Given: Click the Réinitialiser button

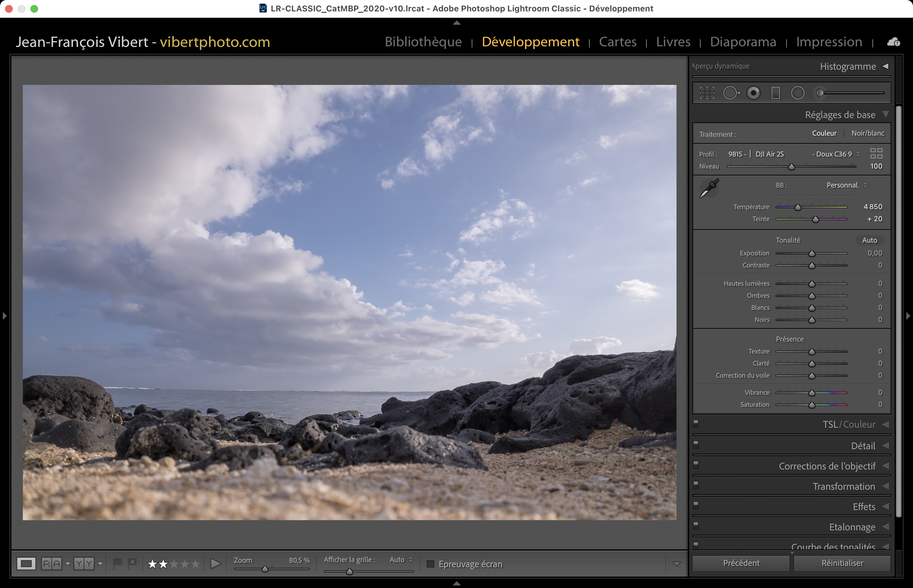Looking at the screenshot, I should (x=842, y=563).
